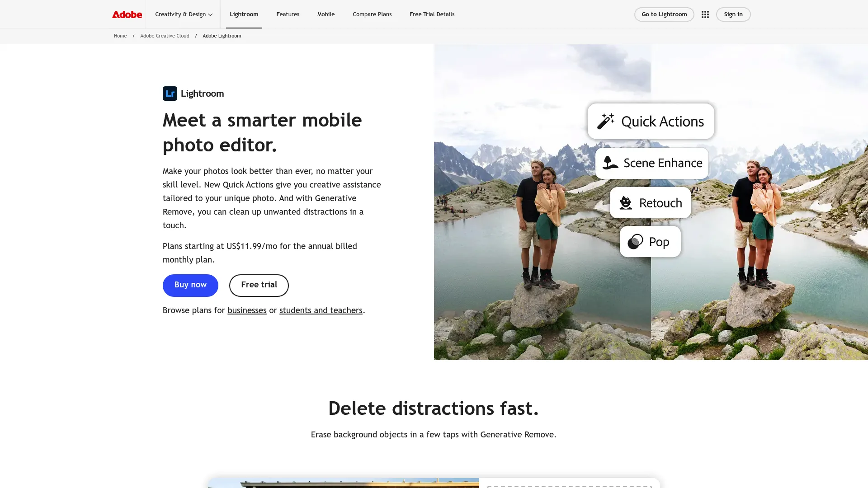Click the Go to Lightroom button

pyautogui.click(x=664, y=14)
